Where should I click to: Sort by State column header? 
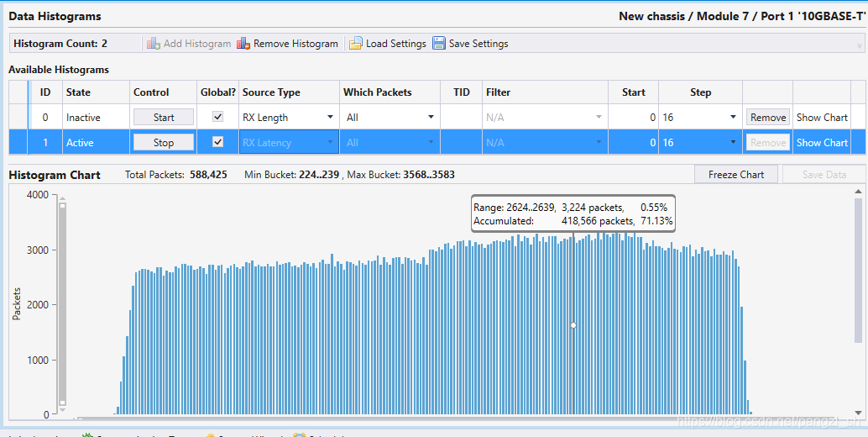pyautogui.click(x=97, y=92)
